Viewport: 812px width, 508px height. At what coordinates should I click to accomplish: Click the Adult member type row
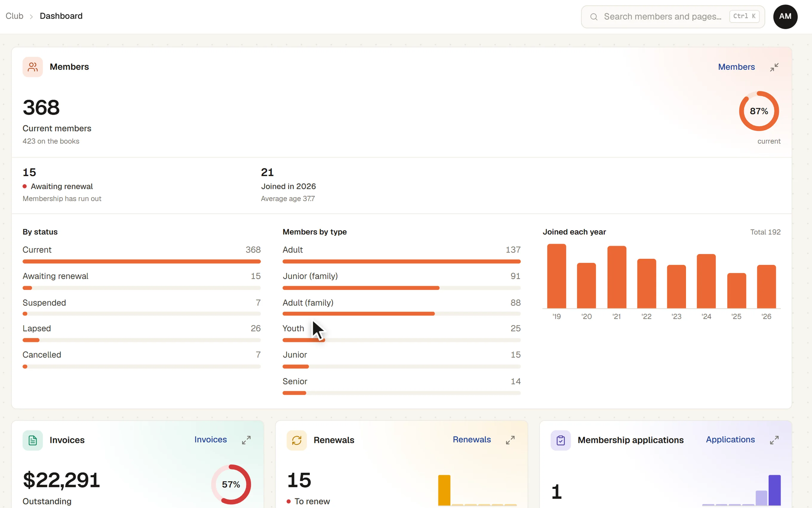coord(401,254)
